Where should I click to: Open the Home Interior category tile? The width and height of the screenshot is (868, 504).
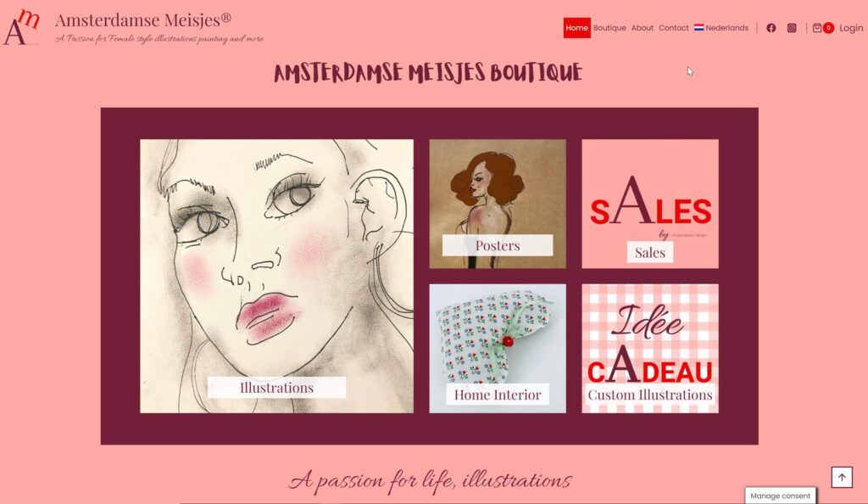click(x=498, y=349)
